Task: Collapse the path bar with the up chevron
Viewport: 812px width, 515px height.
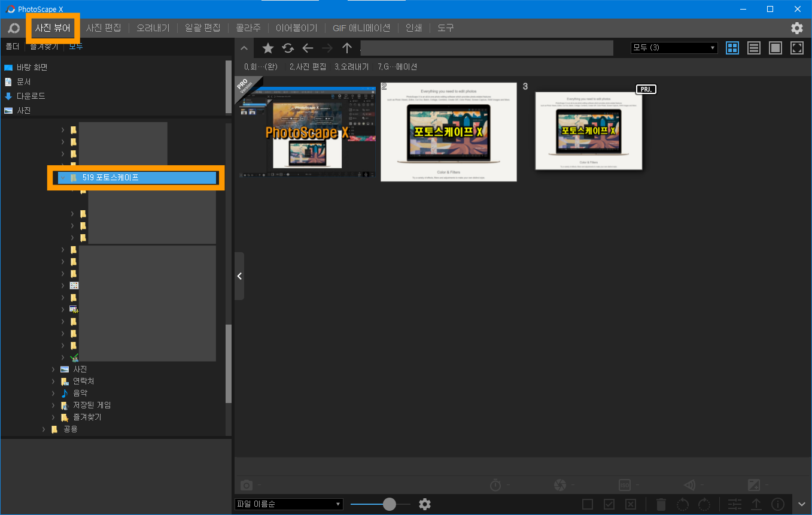Action: 244,49
